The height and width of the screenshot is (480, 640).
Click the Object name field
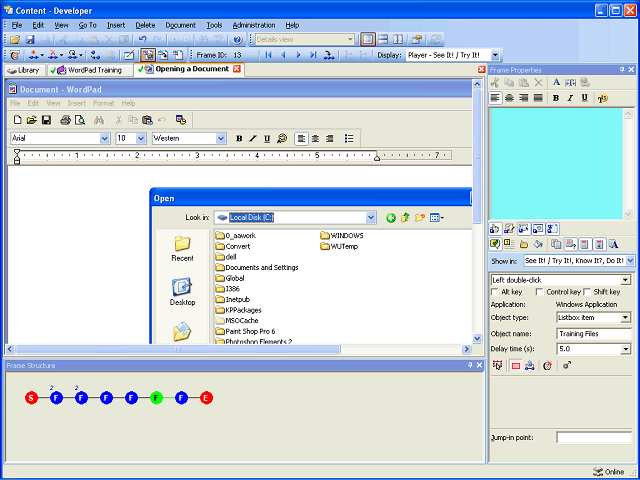(x=593, y=333)
